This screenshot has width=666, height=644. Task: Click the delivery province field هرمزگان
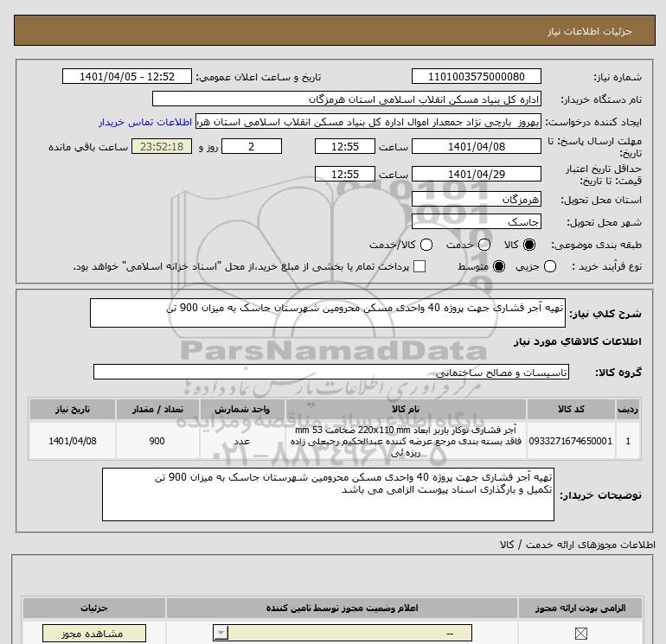pos(476,199)
